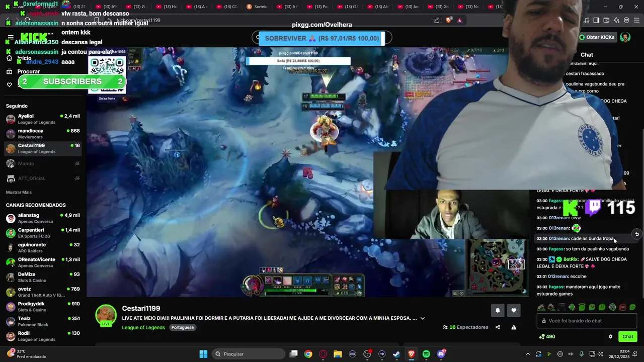The image size is (644, 362).
Task: Open the Windows Start button
Action: tap(203, 354)
